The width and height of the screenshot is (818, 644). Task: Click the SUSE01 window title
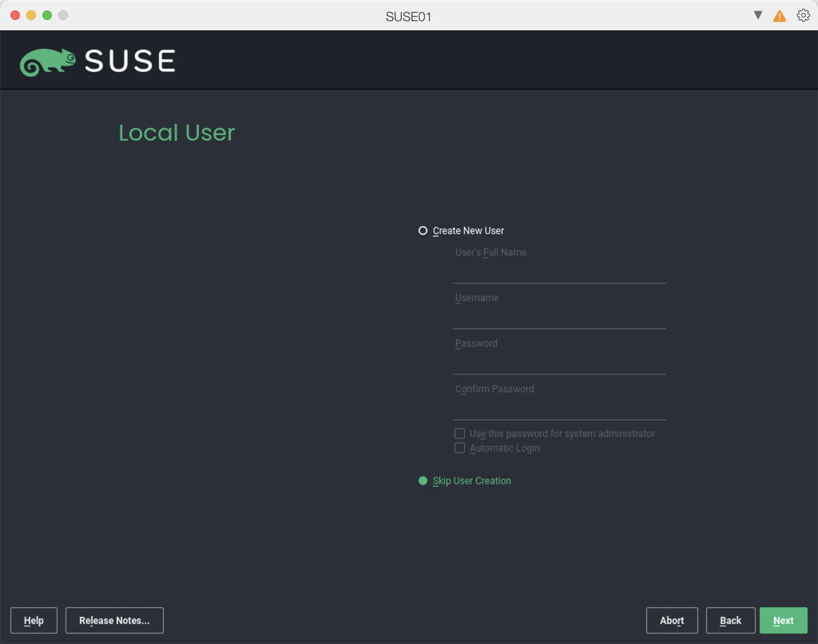pyautogui.click(x=408, y=16)
